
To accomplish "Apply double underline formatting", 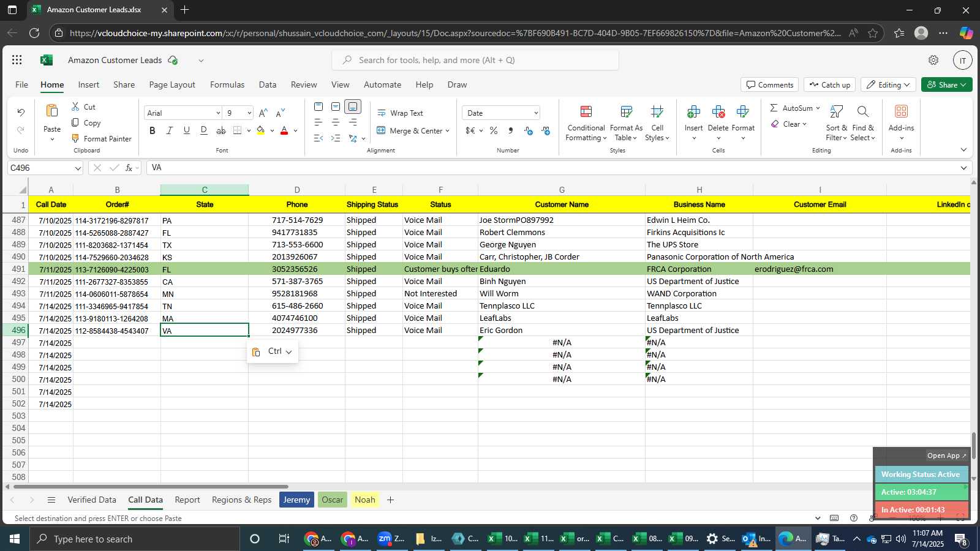I will pos(204,130).
